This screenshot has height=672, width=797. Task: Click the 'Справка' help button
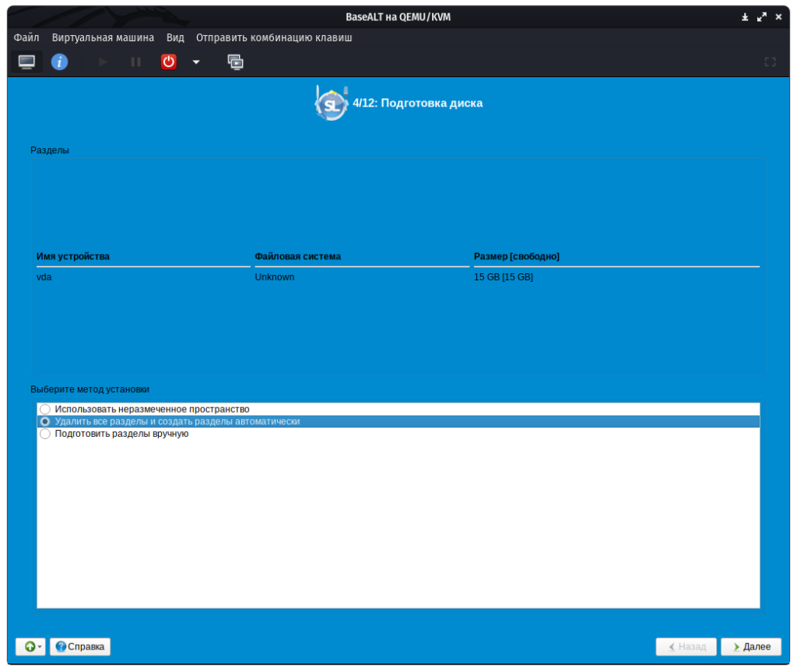[80, 646]
